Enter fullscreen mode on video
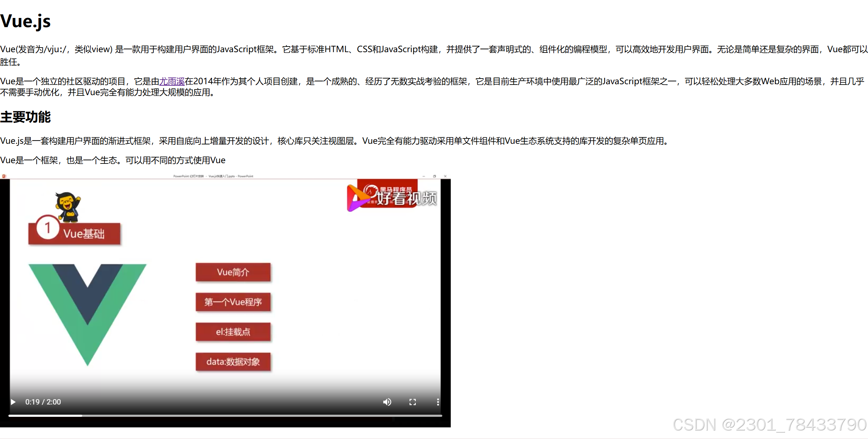The image size is (868, 439). 412,402
